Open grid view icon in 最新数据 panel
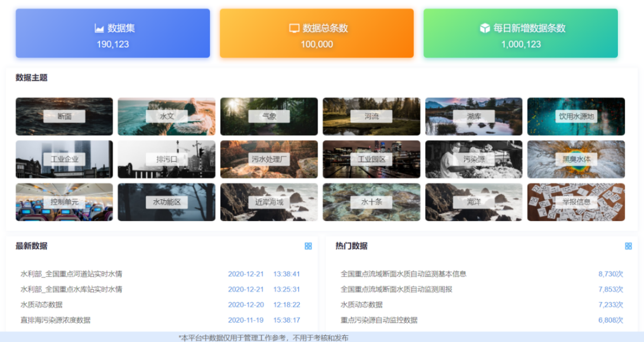Viewport: 644px width, 342px height. click(x=308, y=246)
